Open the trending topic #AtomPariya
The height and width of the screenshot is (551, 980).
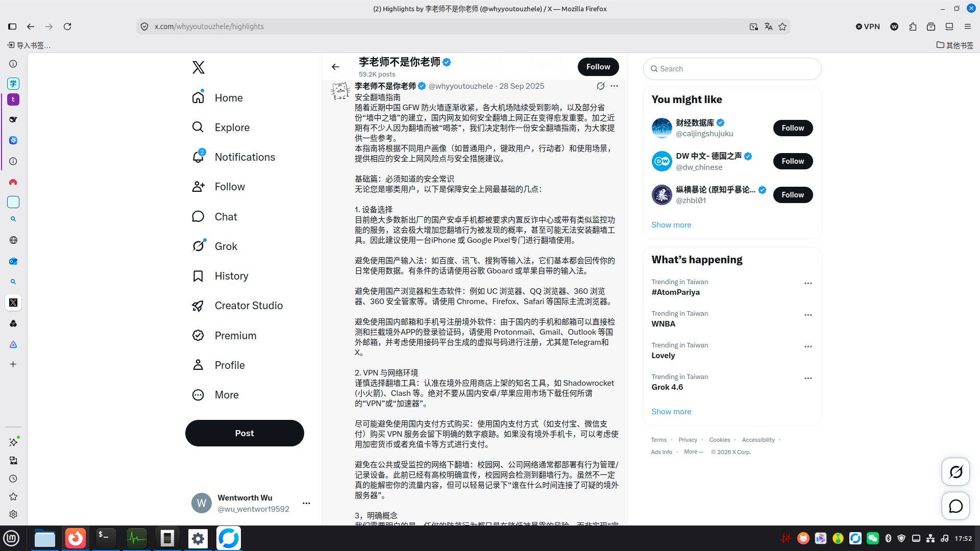coord(675,292)
